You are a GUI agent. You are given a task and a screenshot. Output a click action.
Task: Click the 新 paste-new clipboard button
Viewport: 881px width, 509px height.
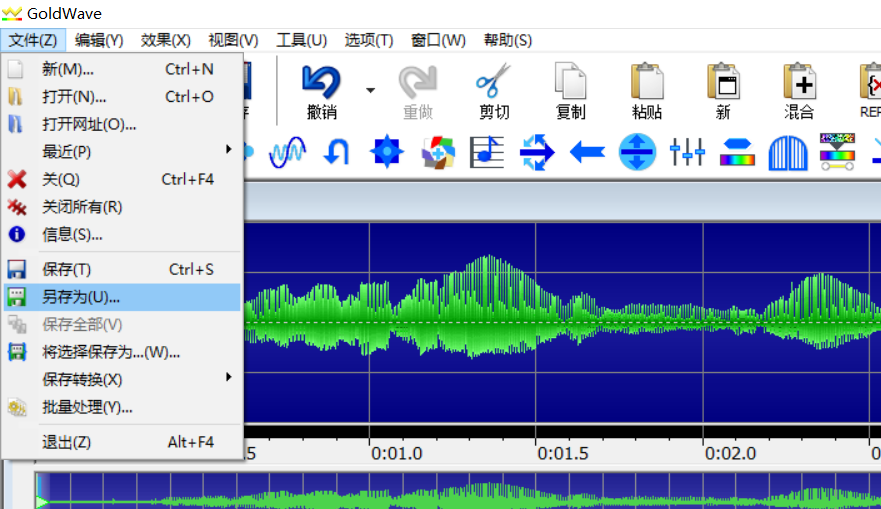(x=723, y=92)
